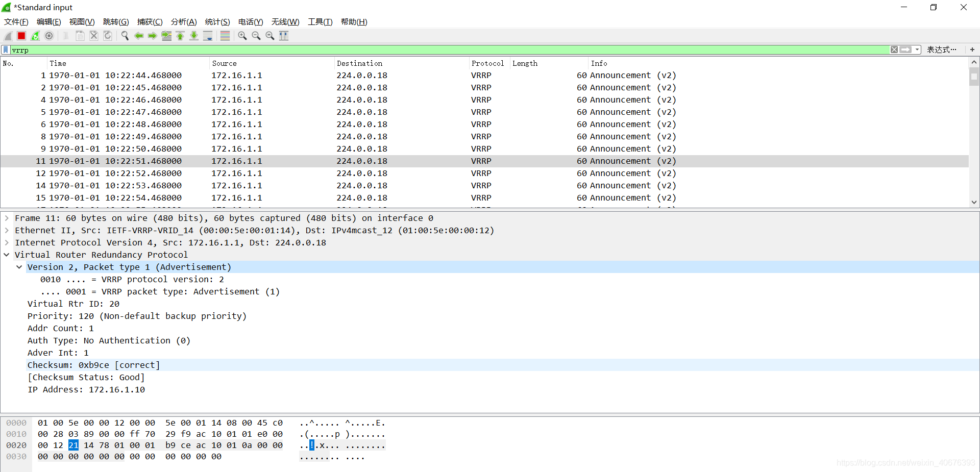Restart the current capture
Screen dimensions: 980x472
[35, 36]
